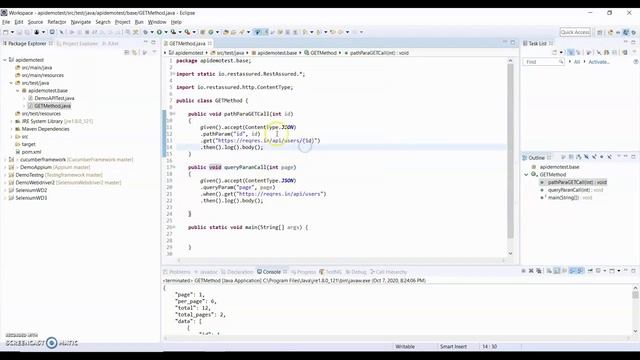
Task: Click the Pin Console icon
Action: [590, 271]
